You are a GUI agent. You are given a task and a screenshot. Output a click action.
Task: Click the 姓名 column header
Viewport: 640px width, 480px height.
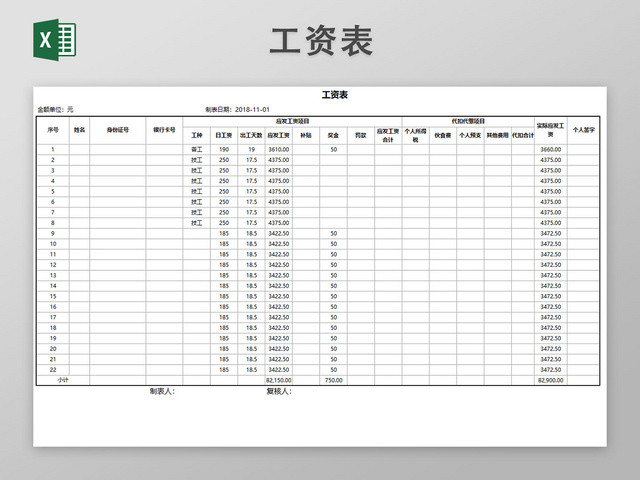pyautogui.click(x=80, y=130)
